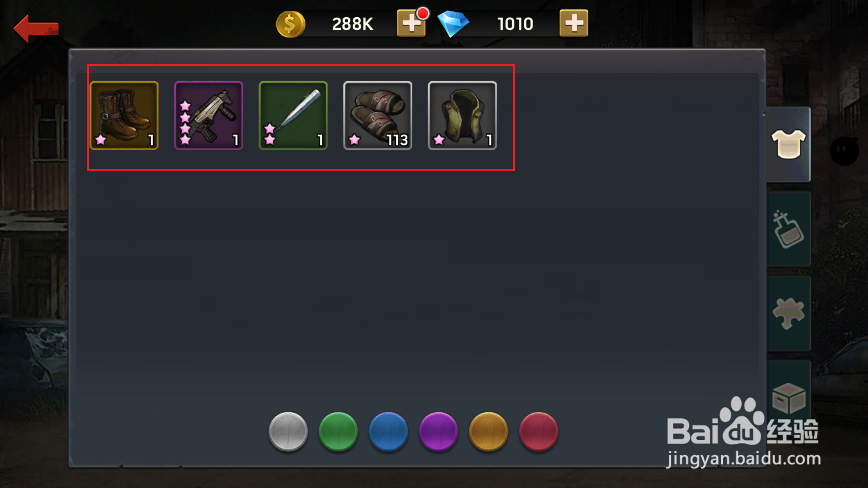Screen dimensions: 868x488
Task: Switch to the puzzle piece tab
Action: (788, 313)
